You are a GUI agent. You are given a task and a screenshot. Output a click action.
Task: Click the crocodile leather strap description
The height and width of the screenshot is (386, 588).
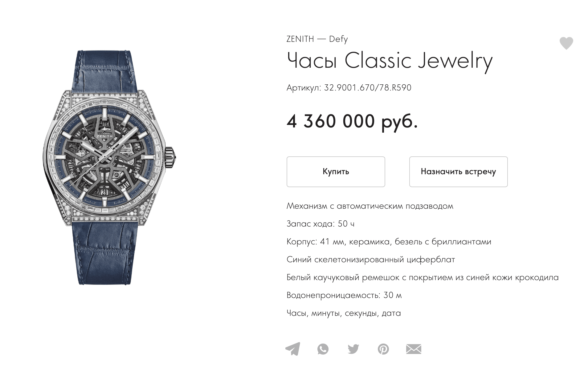coord(422,277)
